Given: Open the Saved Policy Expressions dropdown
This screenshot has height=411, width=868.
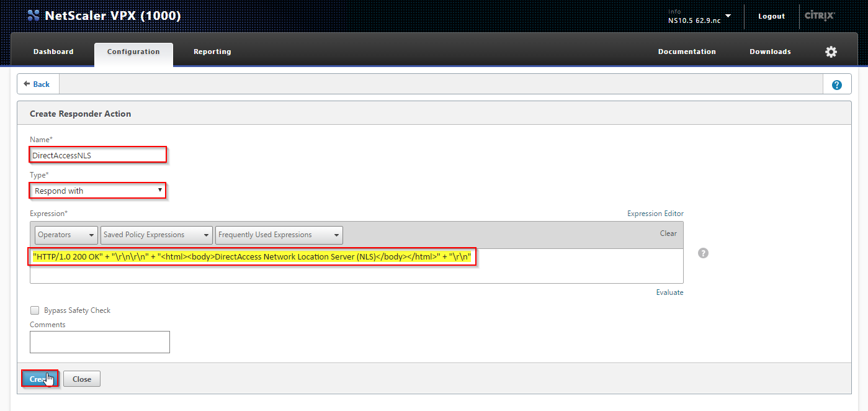Looking at the screenshot, I should point(156,235).
